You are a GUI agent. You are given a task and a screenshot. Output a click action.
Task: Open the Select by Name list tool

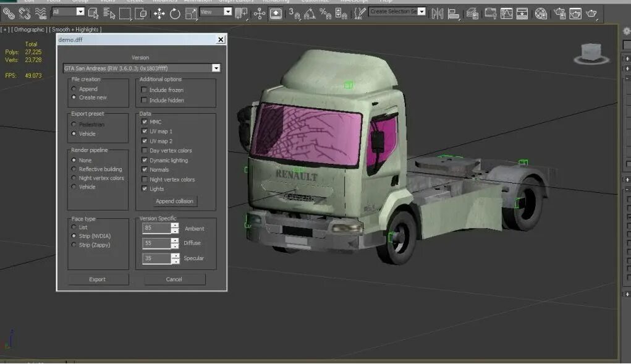pyautogui.click(x=109, y=14)
